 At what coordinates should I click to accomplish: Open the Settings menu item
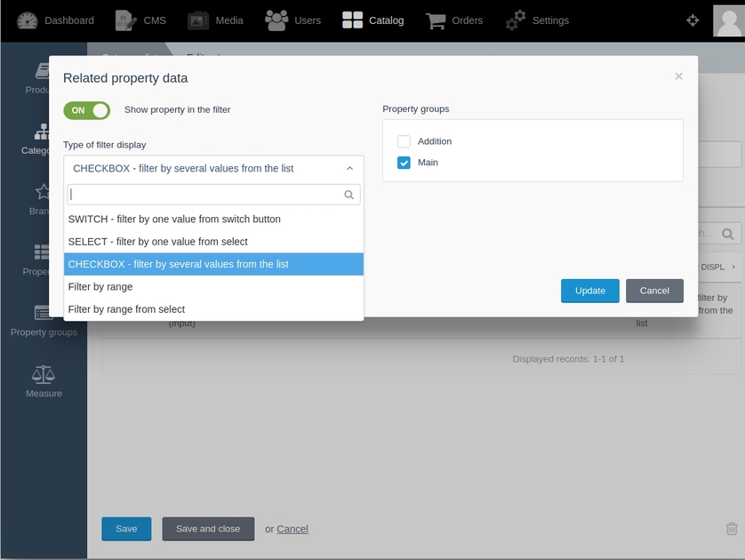(x=537, y=20)
